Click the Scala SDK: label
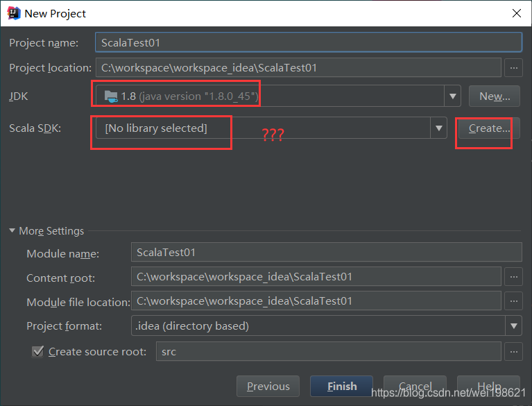This screenshot has width=532, height=406. tap(35, 128)
